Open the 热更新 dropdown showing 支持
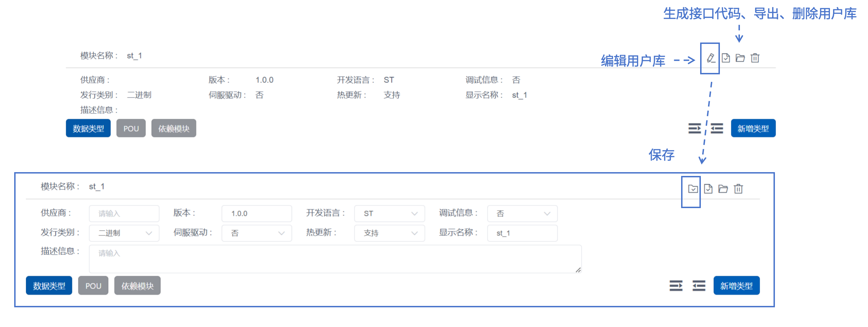868x327 pixels. (x=389, y=233)
